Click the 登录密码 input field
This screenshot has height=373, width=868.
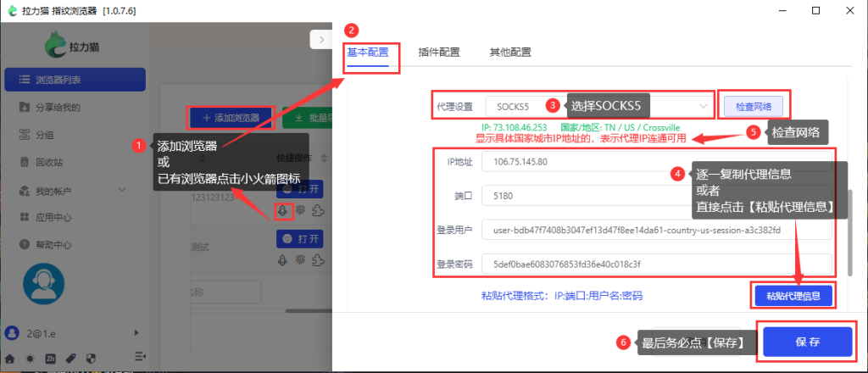click(x=657, y=264)
